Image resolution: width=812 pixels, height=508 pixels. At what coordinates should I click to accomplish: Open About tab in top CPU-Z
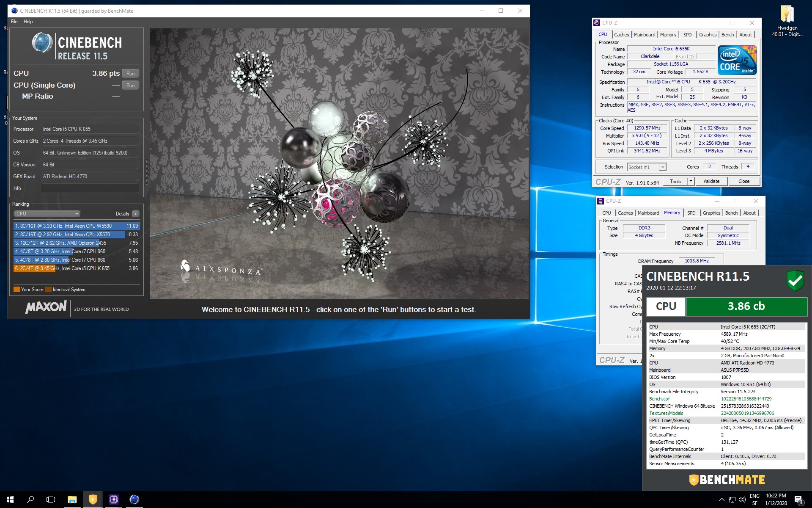746,35
